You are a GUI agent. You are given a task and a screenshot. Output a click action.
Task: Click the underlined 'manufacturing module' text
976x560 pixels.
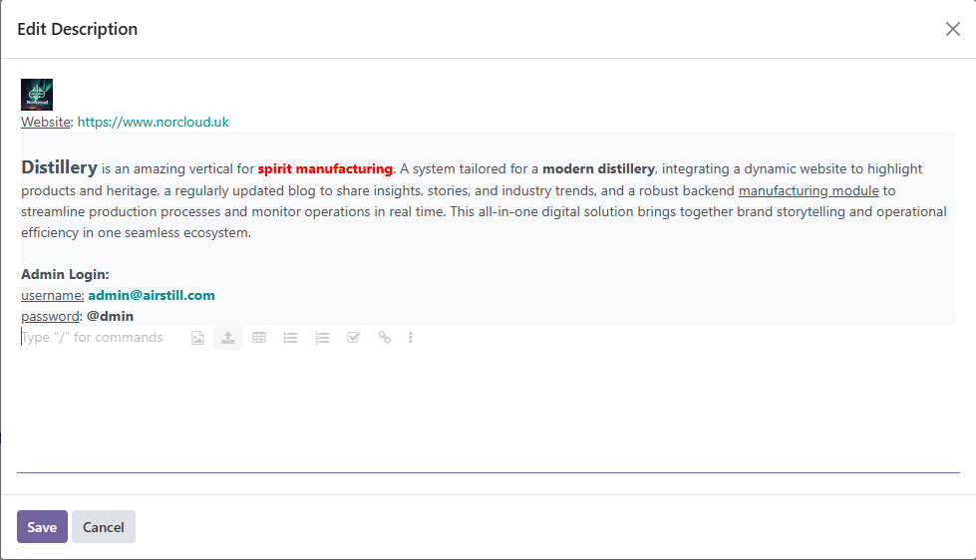tap(809, 190)
